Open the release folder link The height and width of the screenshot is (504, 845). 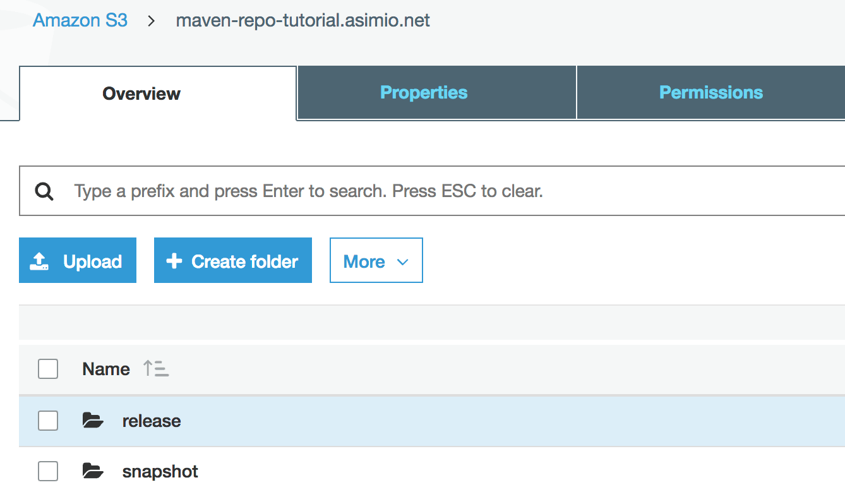(152, 421)
